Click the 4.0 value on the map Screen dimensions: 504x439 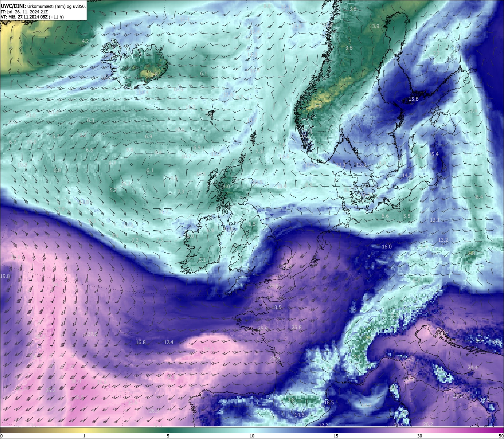pos(226,186)
